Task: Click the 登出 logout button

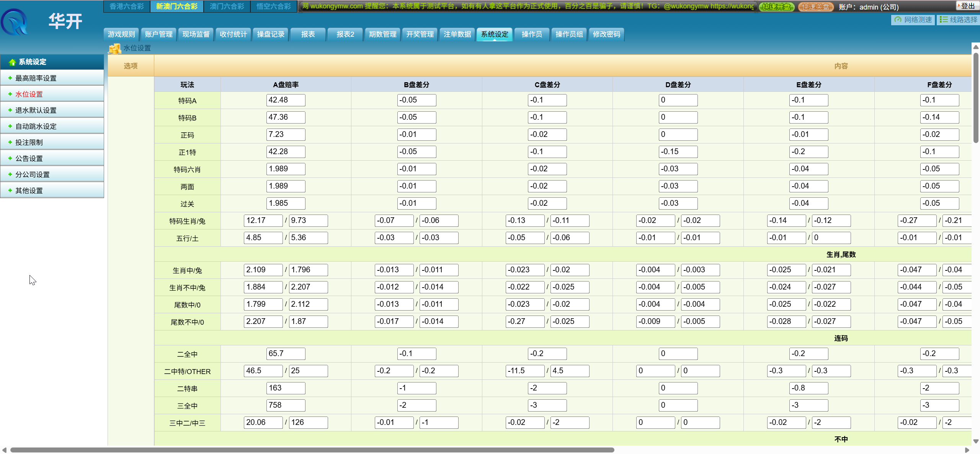Action: pyautogui.click(x=967, y=6)
